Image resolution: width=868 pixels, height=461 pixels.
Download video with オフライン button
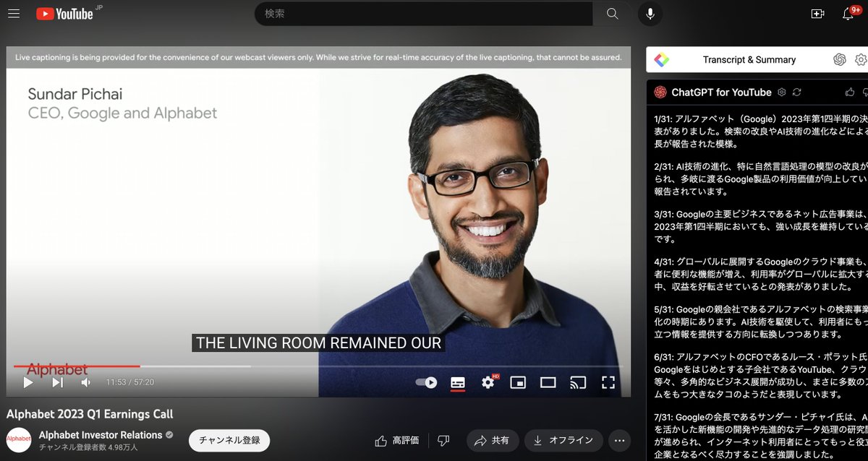pyautogui.click(x=563, y=440)
